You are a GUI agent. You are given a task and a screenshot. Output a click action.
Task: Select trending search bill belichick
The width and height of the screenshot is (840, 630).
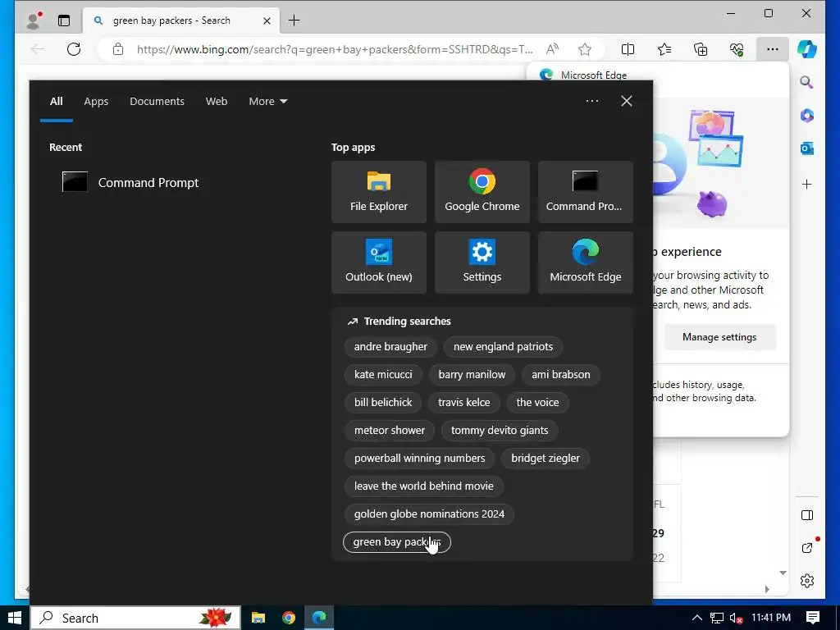[x=383, y=402]
